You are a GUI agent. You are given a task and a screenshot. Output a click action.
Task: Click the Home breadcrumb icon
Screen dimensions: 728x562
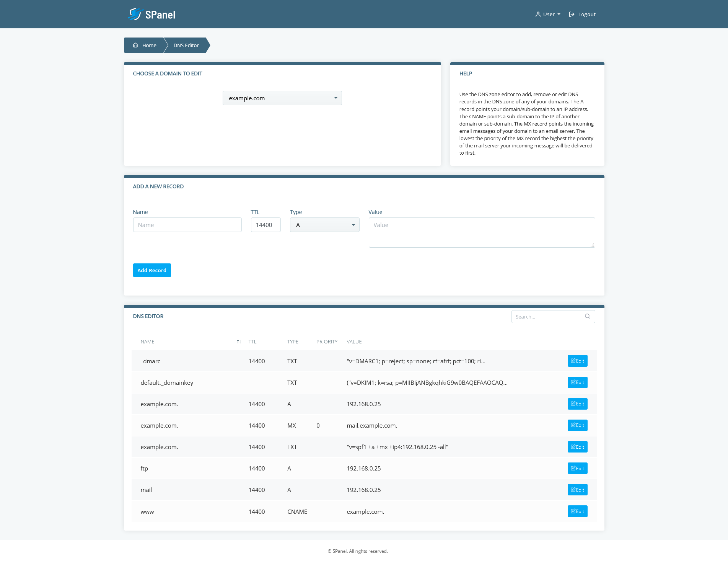pyautogui.click(x=135, y=45)
